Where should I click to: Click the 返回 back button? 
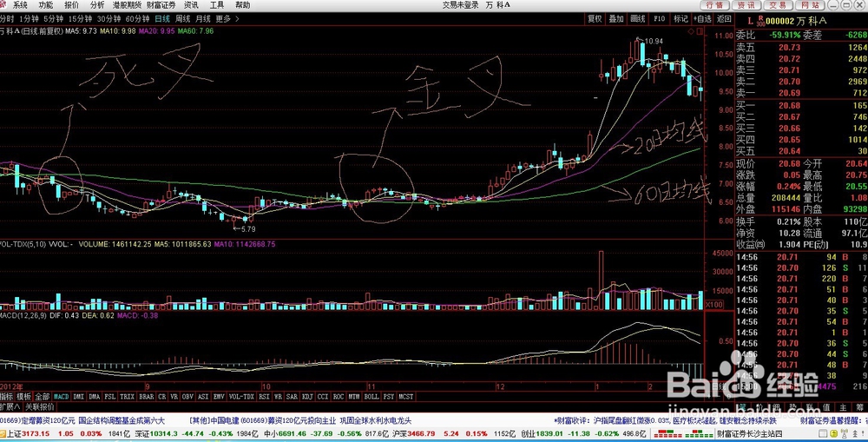pyautogui.click(x=724, y=19)
